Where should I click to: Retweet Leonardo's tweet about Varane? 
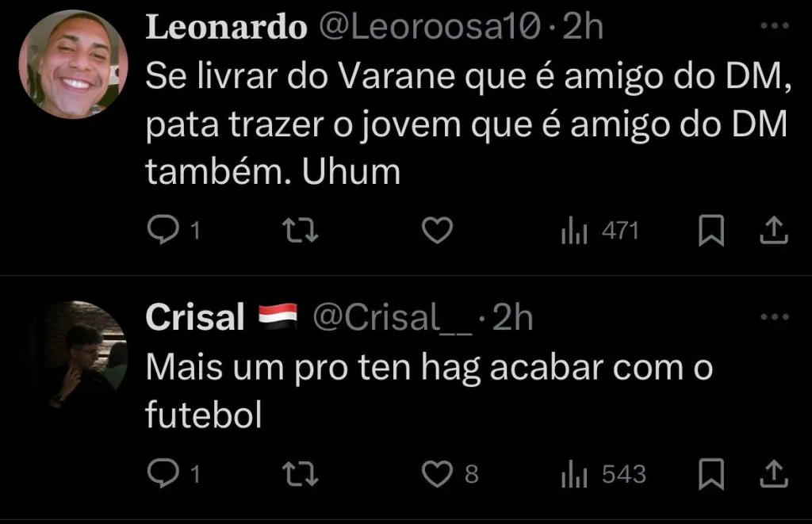click(x=301, y=231)
